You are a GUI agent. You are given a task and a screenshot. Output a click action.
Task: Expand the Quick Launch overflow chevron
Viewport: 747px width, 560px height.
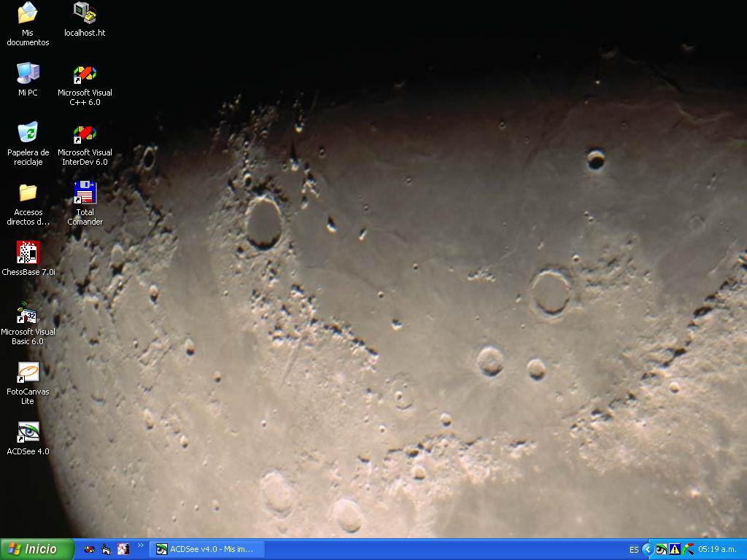click(141, 545)
